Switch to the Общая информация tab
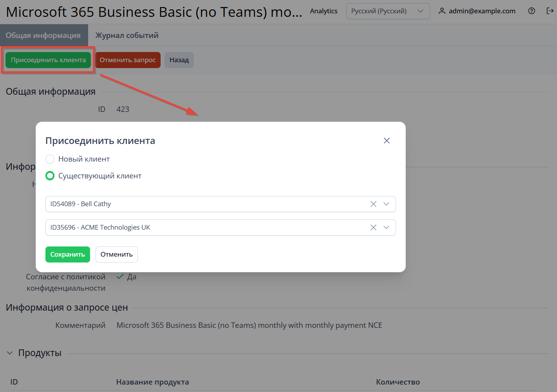 point(43,35)
